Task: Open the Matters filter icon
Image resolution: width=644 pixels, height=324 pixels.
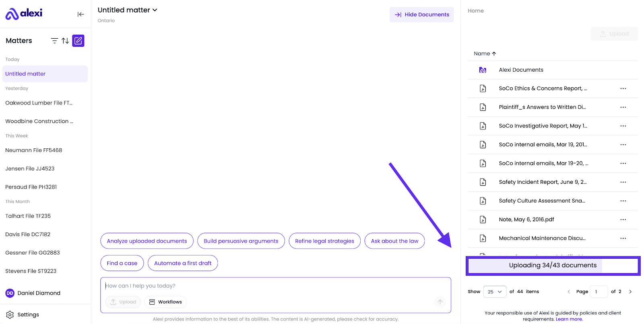Action: coord(54,41)
